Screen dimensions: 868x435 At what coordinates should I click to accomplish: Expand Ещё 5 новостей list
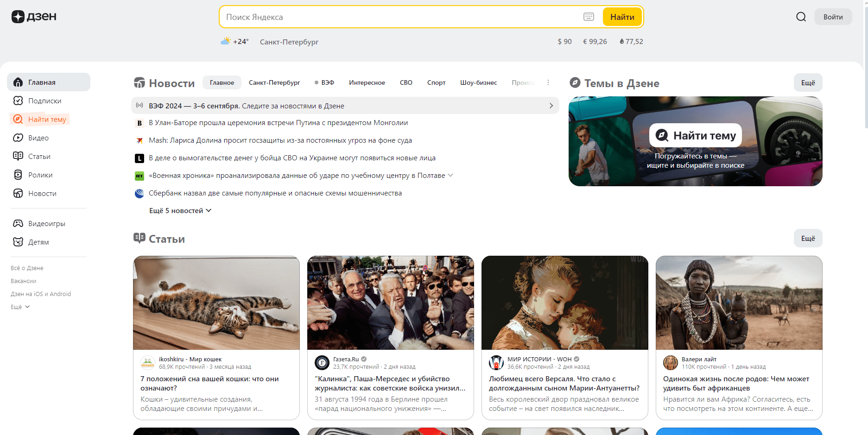180,210
